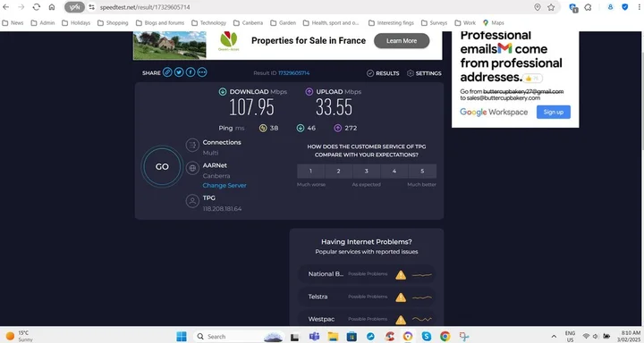Open the Health, sport bookmarks folder
This screenshot has height=343, width=644.
[331, 23]
